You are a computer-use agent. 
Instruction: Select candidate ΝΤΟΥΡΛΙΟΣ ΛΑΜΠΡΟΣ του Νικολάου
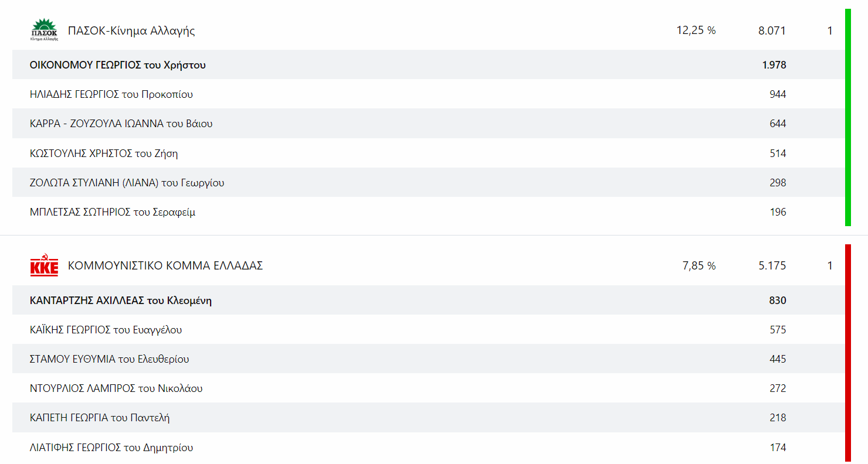click(x=116, y=388)
